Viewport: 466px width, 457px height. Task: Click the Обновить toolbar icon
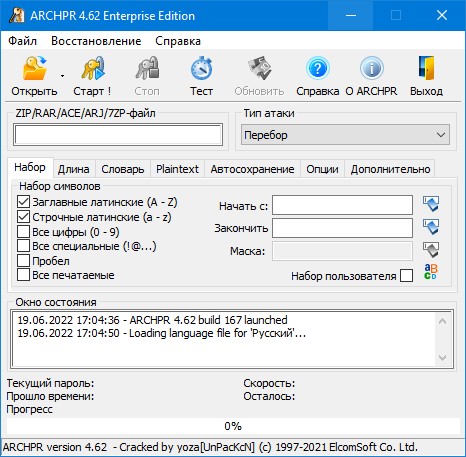(259, 76)
